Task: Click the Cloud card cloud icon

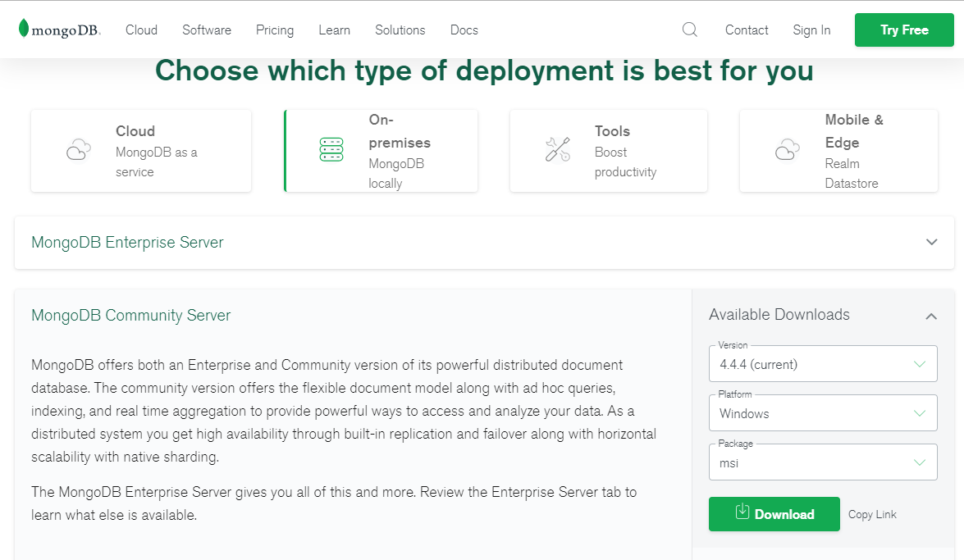Action: click(x=79, y=150)
